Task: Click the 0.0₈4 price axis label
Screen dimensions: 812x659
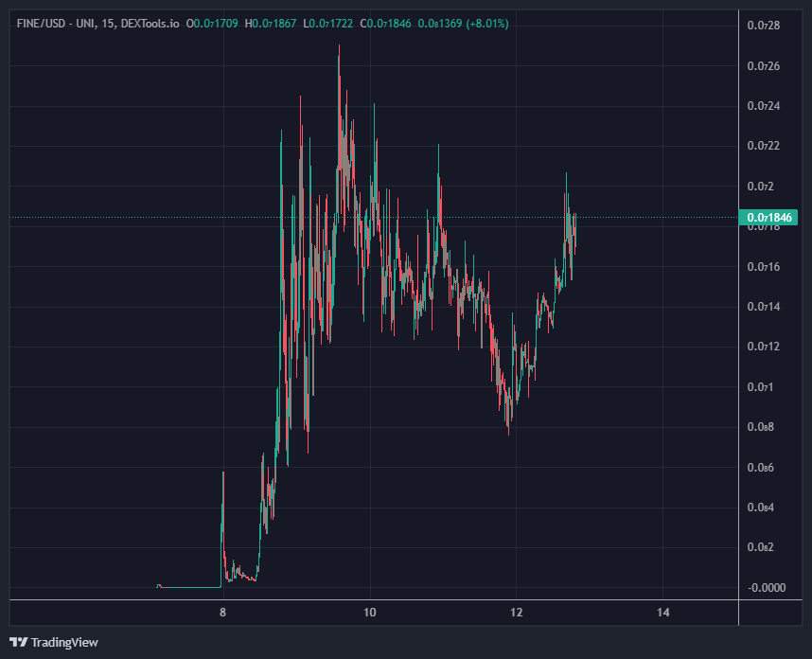Action: click(760, 508)
